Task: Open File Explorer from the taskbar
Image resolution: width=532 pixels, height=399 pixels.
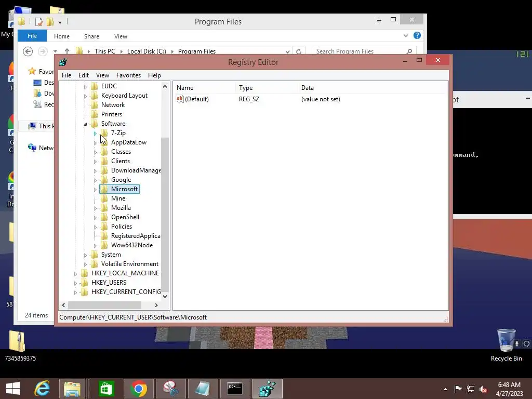Action: tap(72, 389)
